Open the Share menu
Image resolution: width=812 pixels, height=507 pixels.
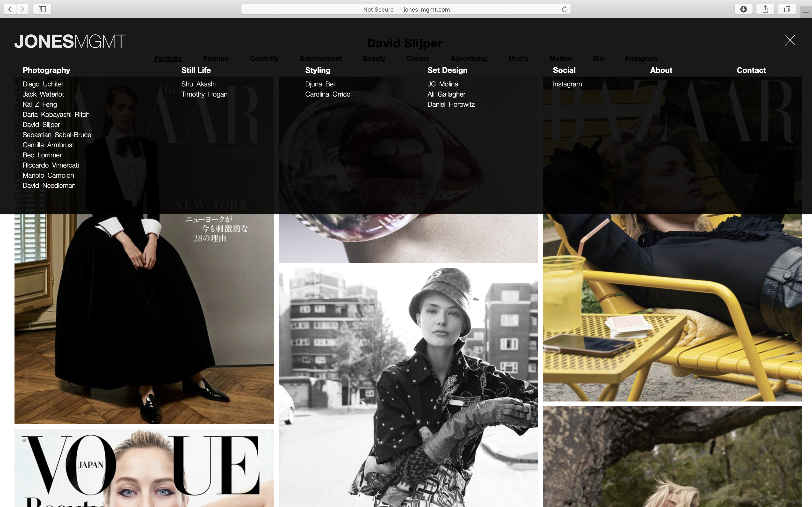coord(765,9)
